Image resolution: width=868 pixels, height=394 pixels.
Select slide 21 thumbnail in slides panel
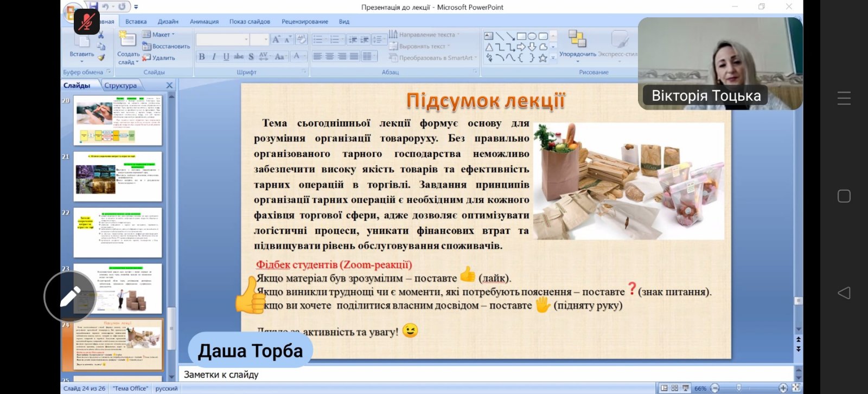[x=118, y=176]
